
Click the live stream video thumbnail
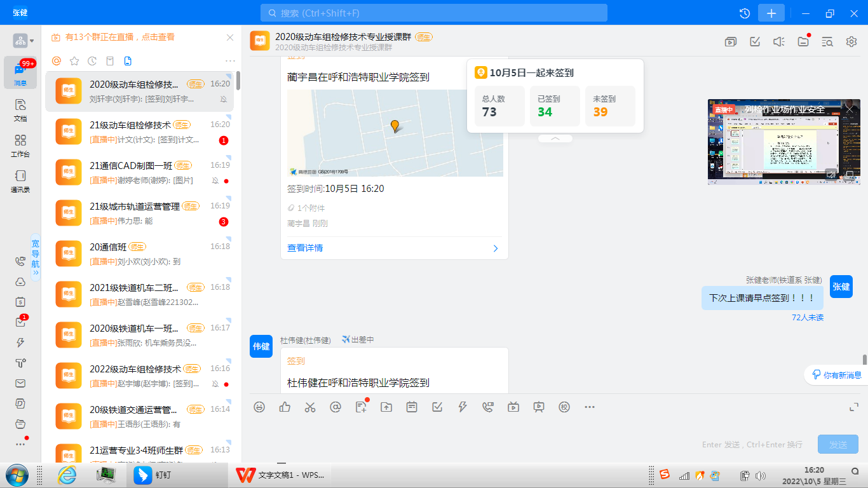[784, 142]
